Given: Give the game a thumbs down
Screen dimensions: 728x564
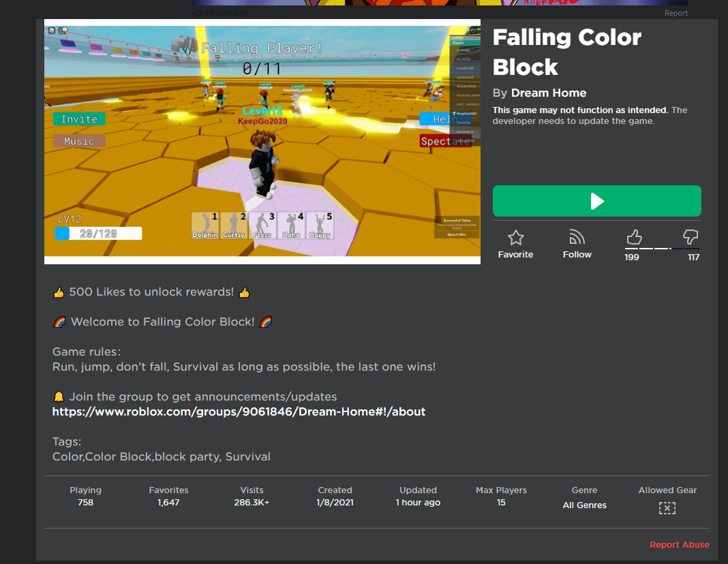Looking at the screenshot, I should [690, 238].
